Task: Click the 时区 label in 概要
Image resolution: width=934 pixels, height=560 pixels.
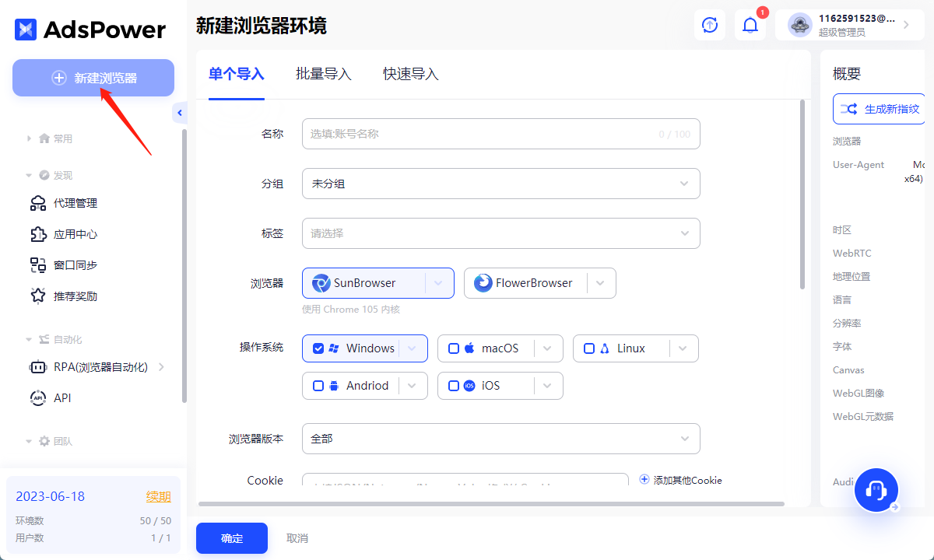Action: [842, 230]
